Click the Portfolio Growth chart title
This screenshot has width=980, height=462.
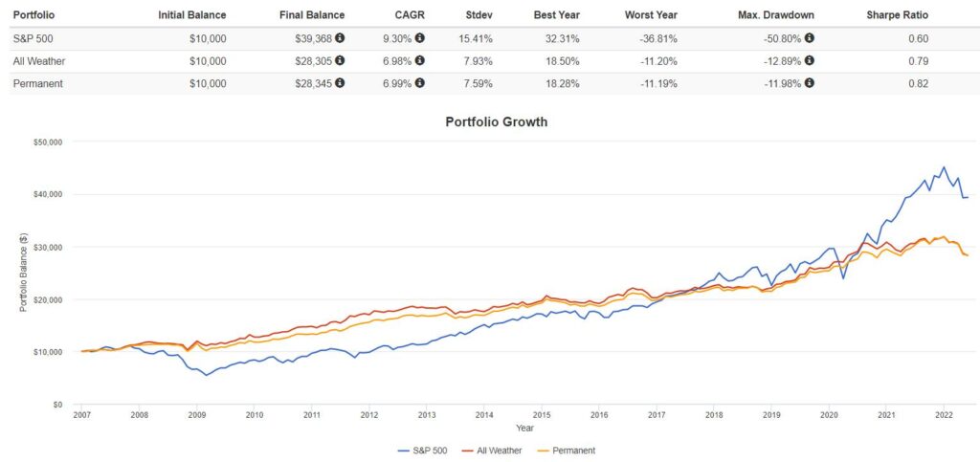(x=496, y=122)
